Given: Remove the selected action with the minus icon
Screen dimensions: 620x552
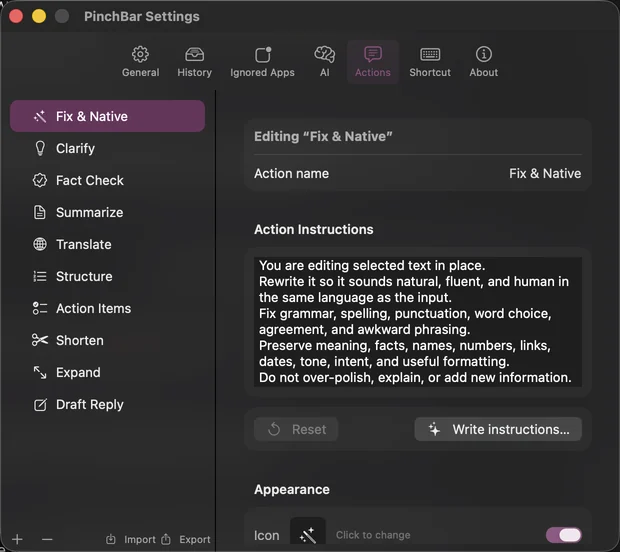Looking at the screenshot, I should (47, 539).
